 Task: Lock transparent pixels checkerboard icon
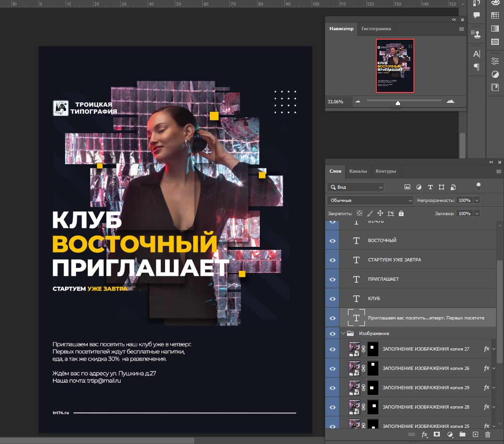[360, 213]
